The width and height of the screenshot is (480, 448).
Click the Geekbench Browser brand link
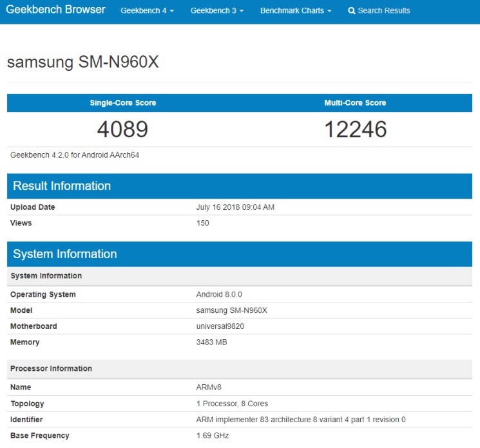click(x=55, y=10)
